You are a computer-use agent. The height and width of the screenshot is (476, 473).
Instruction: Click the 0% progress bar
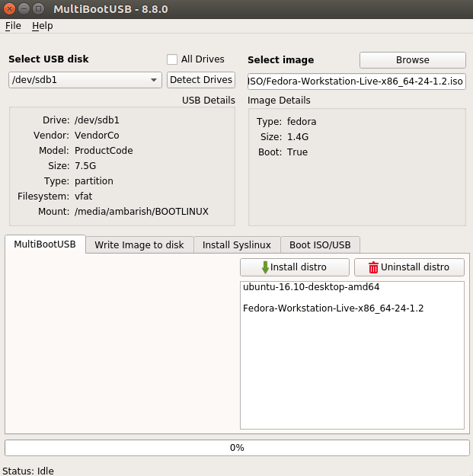pyautogui.click(x=237, y=448)
